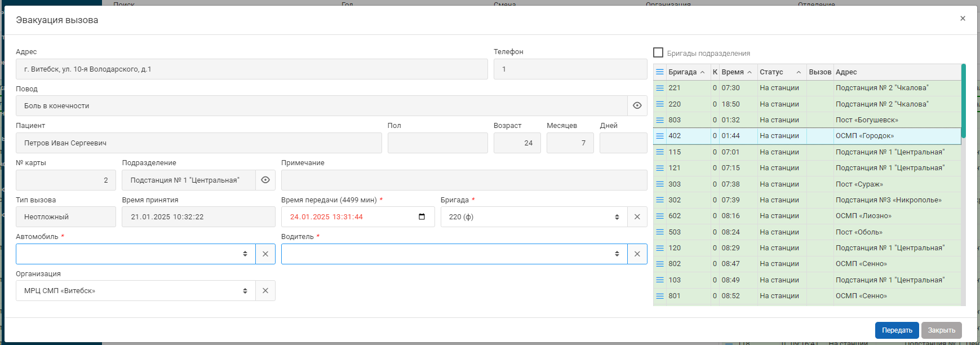980x345 pixels.
Task: Sort table by Время column
Action: 737,72
